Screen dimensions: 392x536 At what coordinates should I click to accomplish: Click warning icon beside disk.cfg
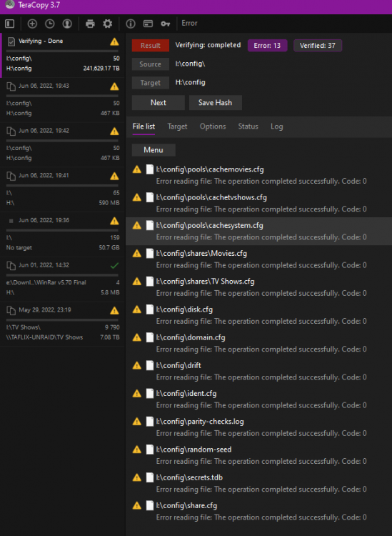coord(137,309)
